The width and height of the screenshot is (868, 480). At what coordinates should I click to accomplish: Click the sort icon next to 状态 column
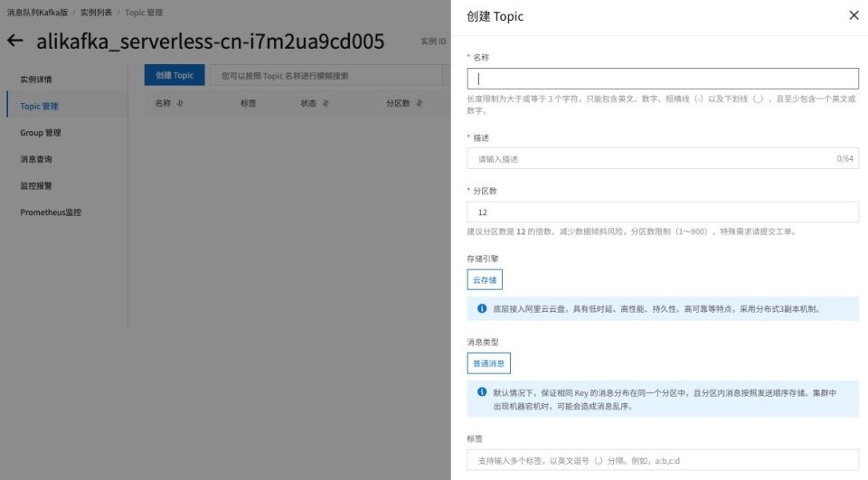pyautogui.click(x=325, y=103)
